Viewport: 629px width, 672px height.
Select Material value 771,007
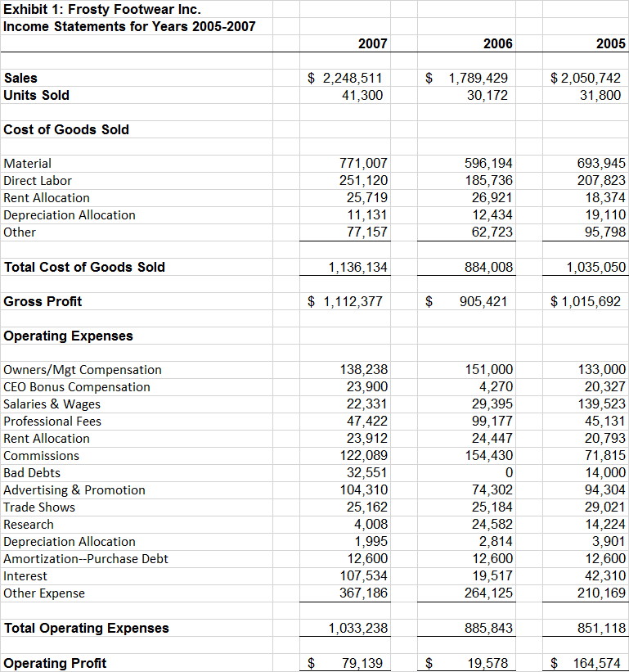click(x=363, y=163)
